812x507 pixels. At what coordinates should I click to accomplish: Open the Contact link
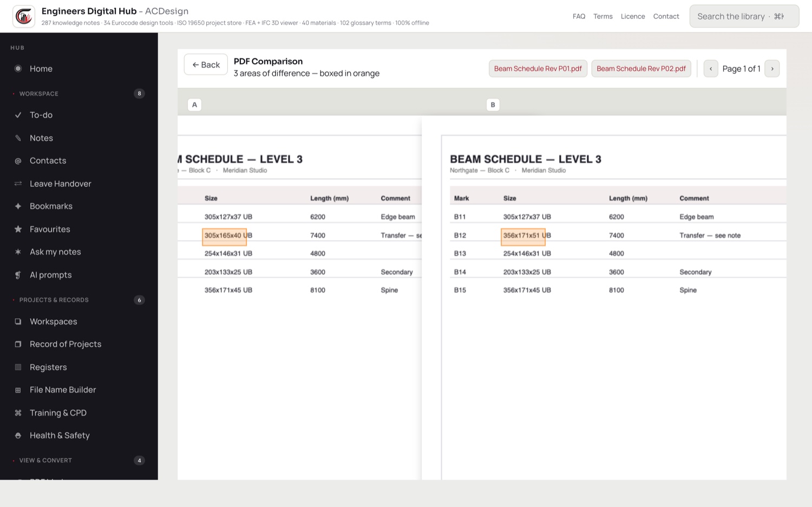tap(666, 16)
